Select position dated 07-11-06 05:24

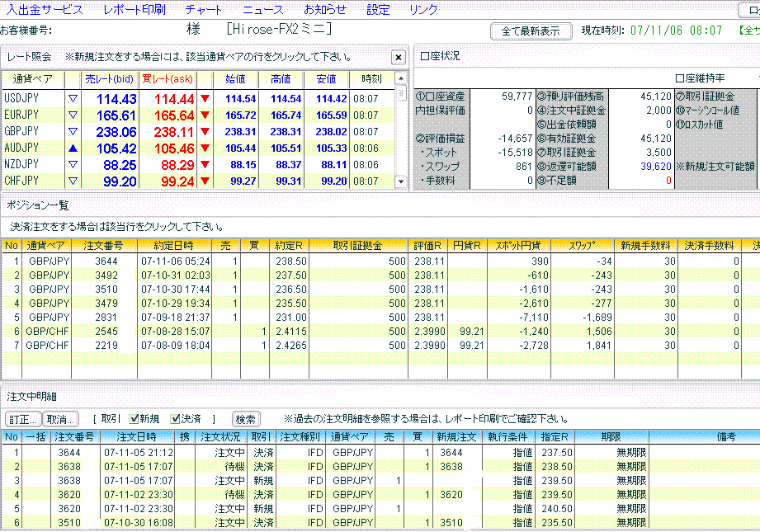380,261
